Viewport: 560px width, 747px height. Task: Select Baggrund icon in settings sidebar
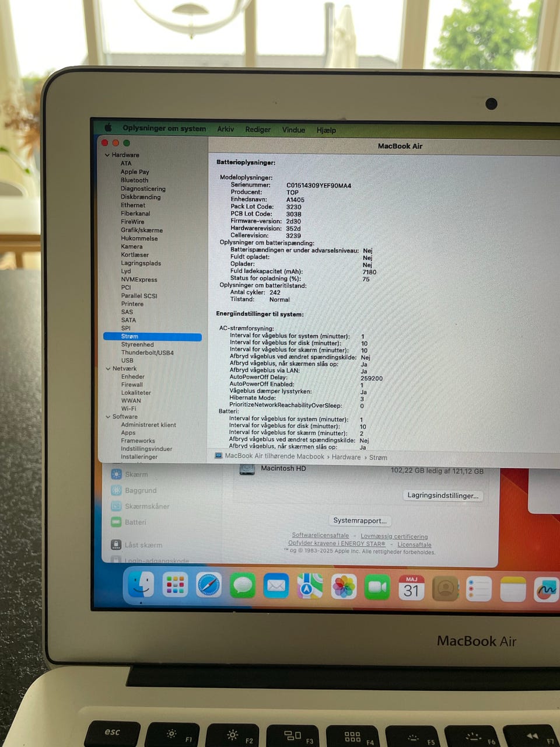pos(116,490)
